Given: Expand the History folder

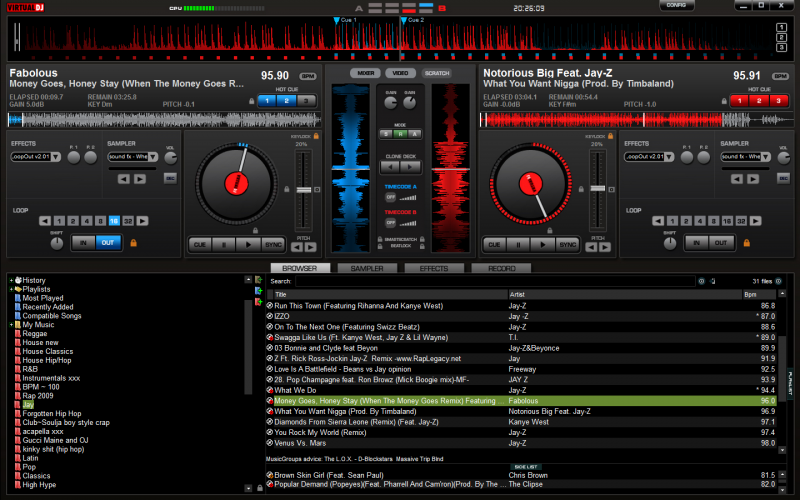Looking at the screenshot, I should click(x=11, y=280).
